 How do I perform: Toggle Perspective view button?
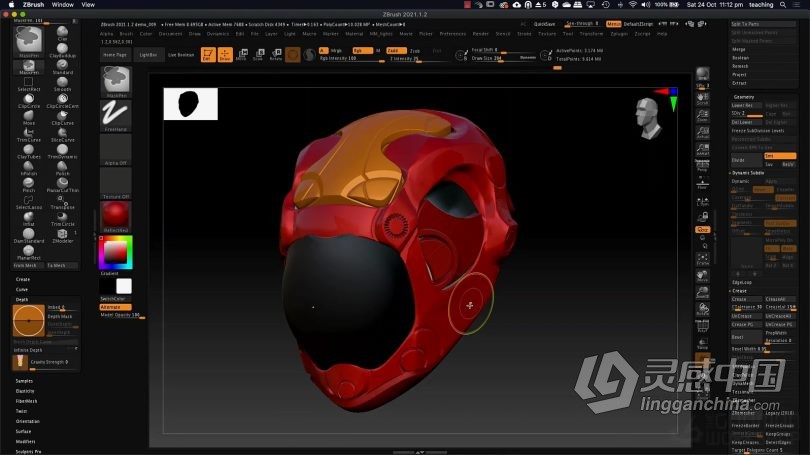click(702, 166)
